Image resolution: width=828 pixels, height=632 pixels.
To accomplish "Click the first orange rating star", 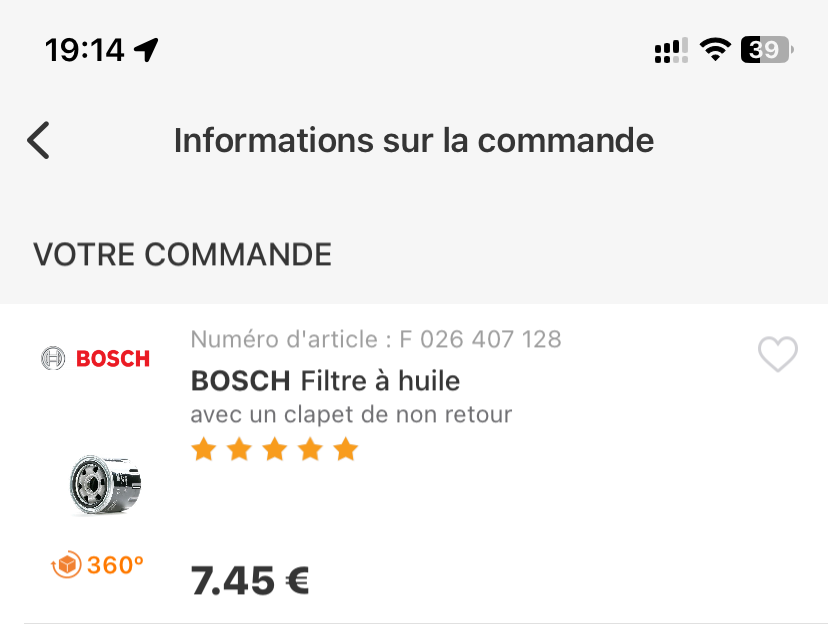I will [203, 449].
